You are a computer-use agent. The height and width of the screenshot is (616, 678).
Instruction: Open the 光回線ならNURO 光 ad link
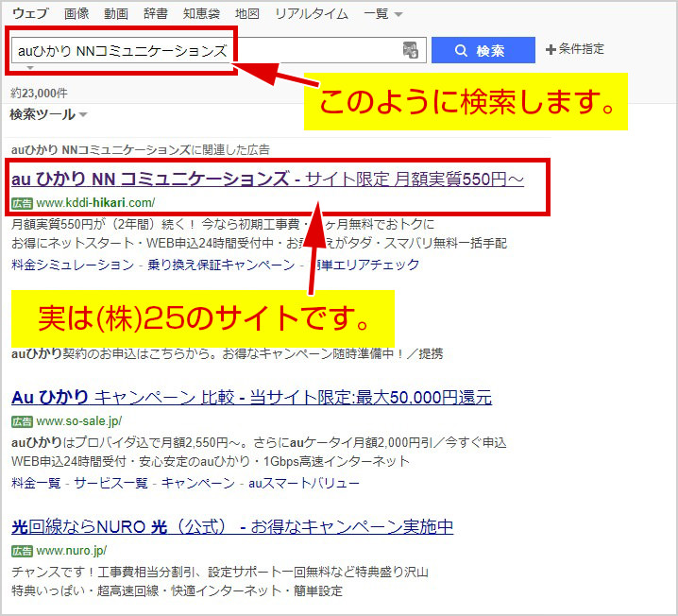click(232, 526)
